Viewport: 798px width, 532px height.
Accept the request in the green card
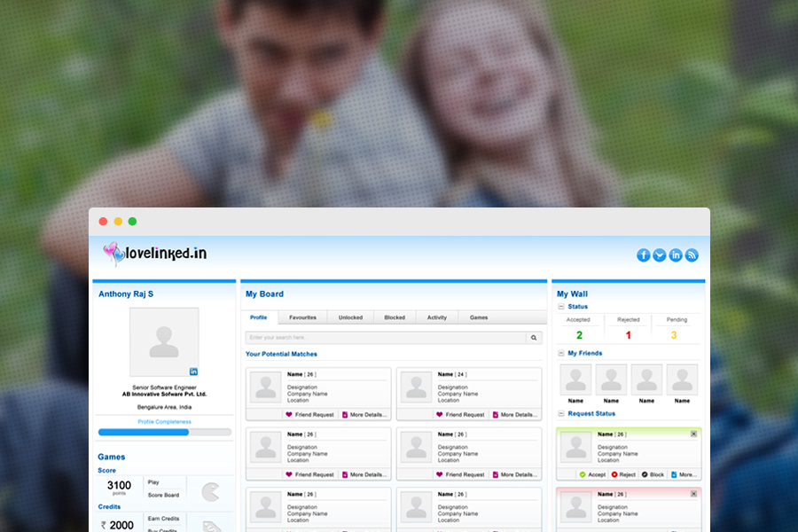[x=592, y=474]
